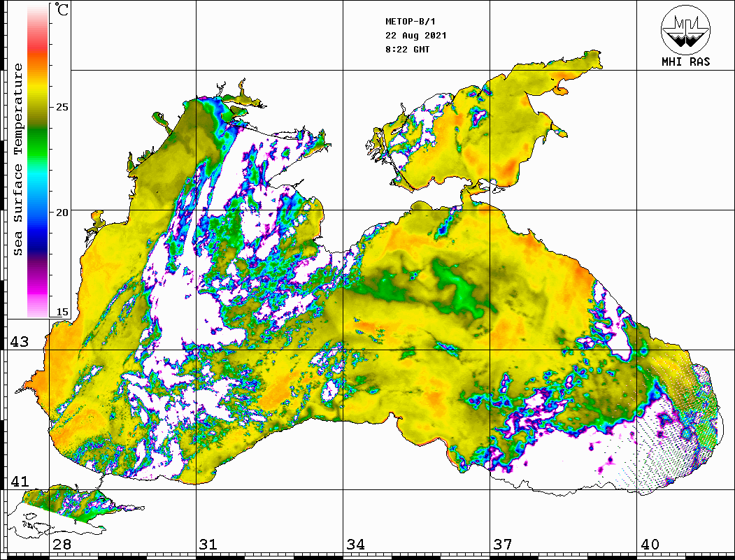Click the longitude 34 label
This screenshot has height=560, width=735.
(x=355, y=545)
